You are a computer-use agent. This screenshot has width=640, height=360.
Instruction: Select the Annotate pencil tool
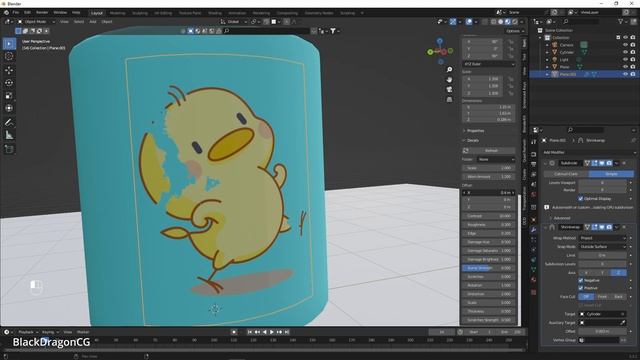(x=9, y=122)
